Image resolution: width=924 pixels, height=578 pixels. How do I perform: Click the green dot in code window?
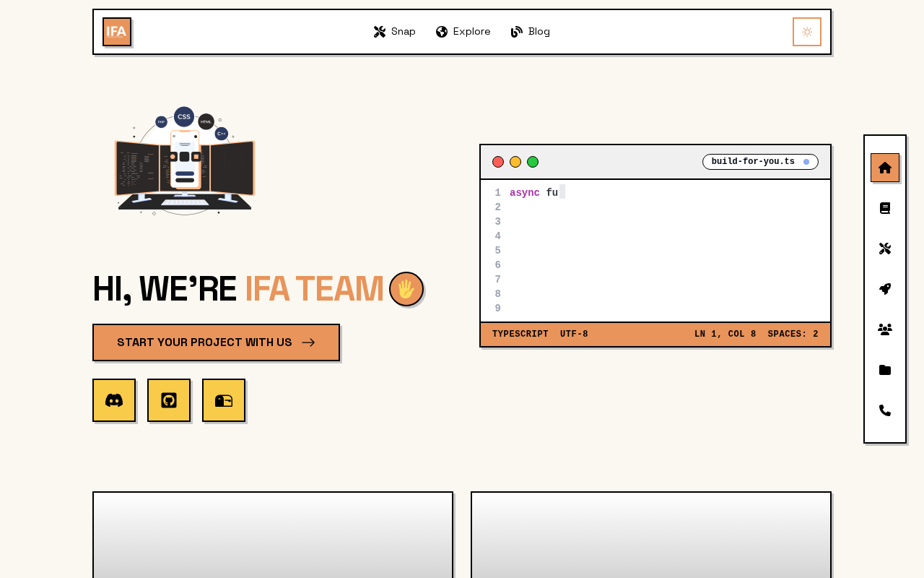[x=533, y=162]
